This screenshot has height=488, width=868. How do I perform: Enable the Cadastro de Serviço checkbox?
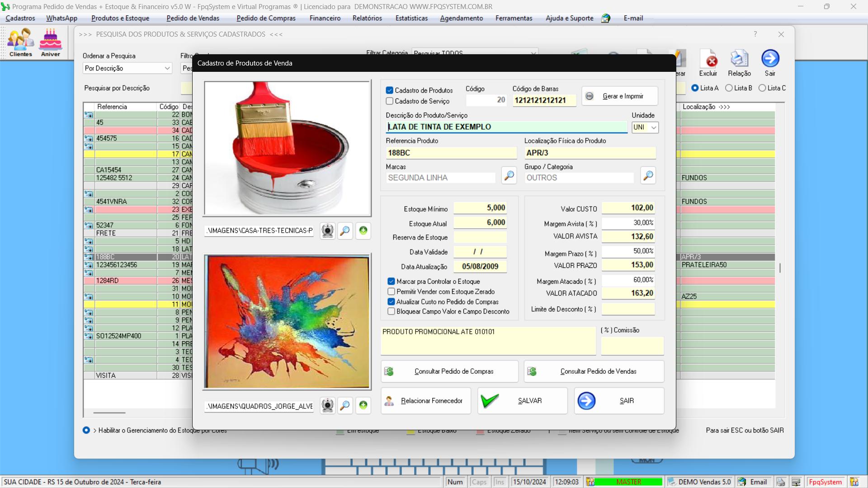(390, 101)
